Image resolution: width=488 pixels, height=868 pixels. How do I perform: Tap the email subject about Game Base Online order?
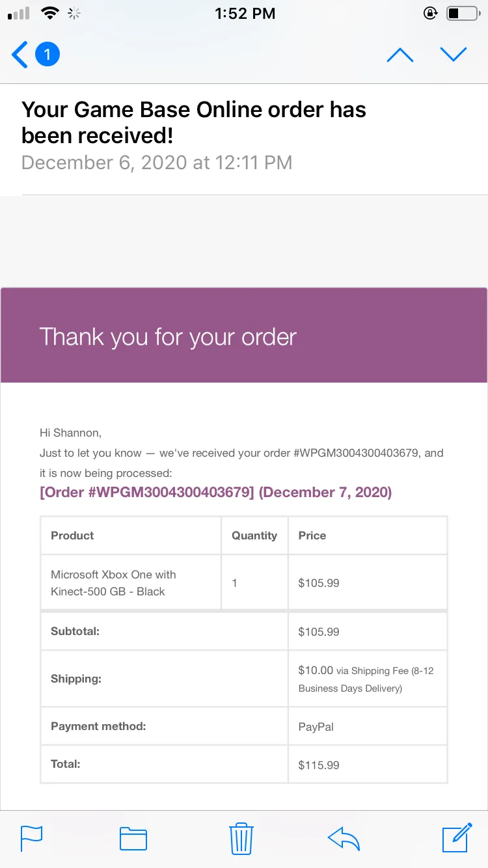[x=194, y=122]
